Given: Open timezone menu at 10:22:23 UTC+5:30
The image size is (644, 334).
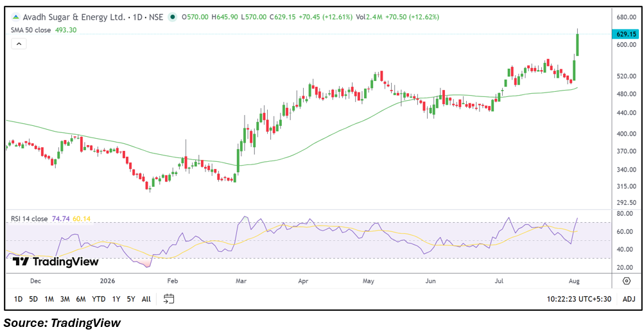Looking at the screenshot, I should (579, 299).
